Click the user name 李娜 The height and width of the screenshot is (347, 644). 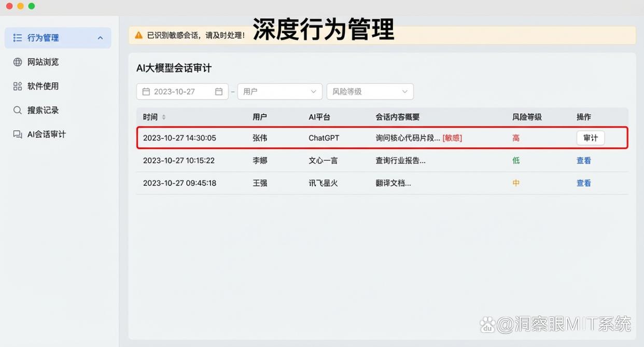(x=260, y=161)
